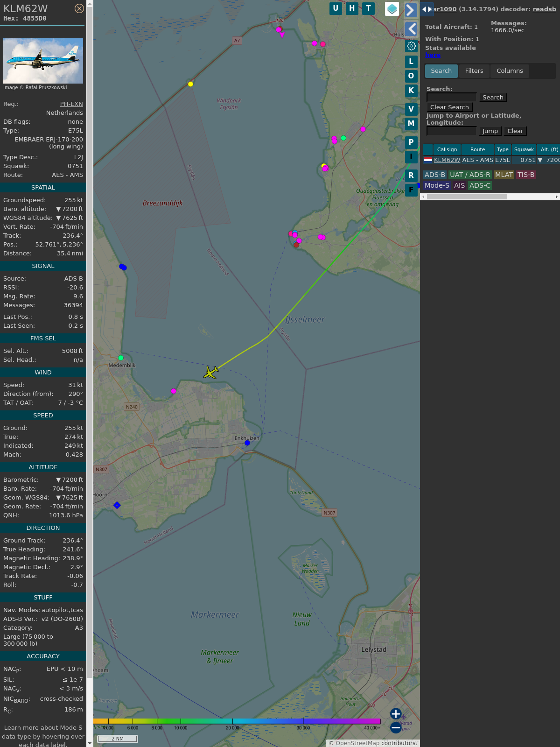Select the KLM62W callsign in table row

click(447, 160)
